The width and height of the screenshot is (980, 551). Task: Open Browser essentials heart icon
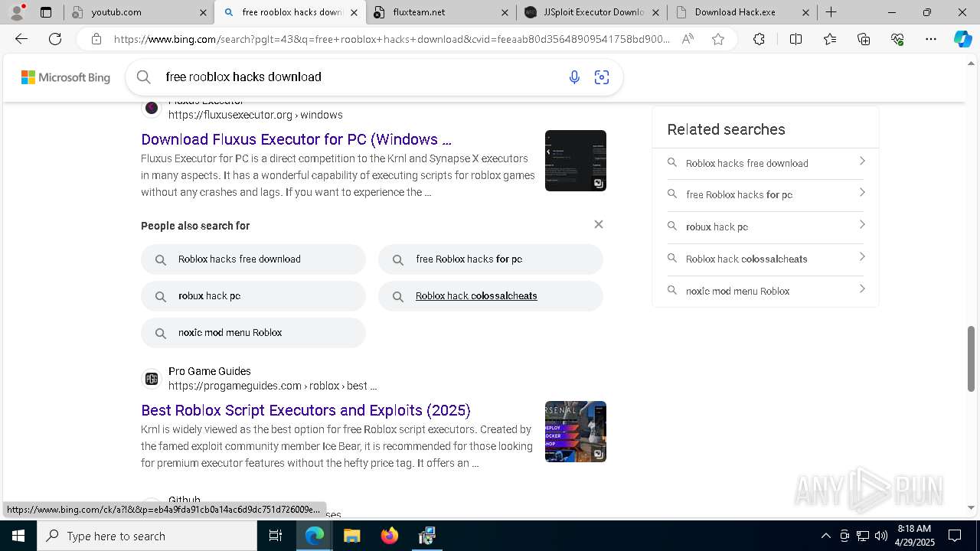(897, 39)
